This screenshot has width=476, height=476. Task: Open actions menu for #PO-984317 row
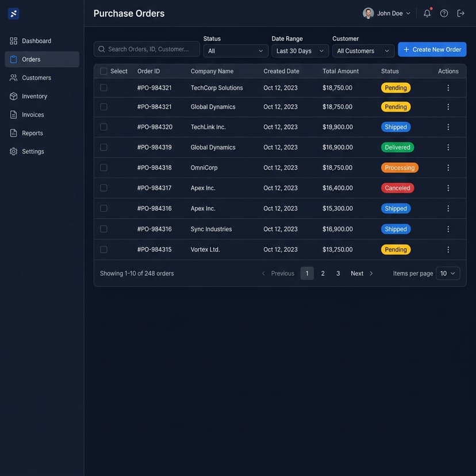pyautogui.click(x=448, y=188)
